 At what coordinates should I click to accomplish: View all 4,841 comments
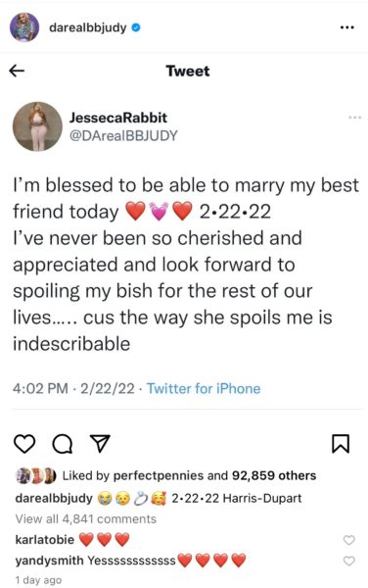(x=86, y=519)
